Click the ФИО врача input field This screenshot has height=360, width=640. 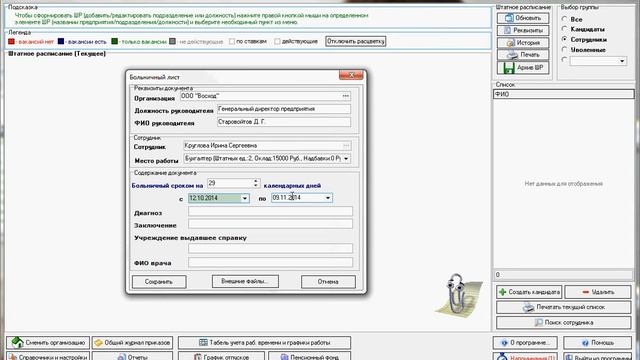270,262
